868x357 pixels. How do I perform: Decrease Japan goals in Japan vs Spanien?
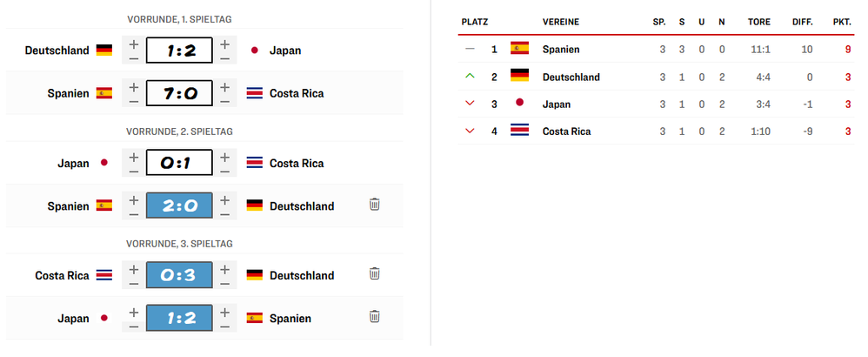[x=134, y=326]
